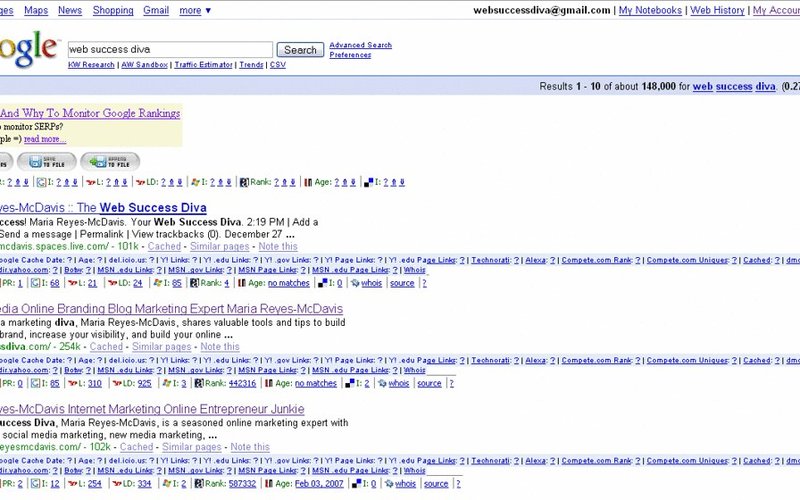Click the Google icon beside I: 12
Viewport: 800px width, 500px height.
point(35,484)
